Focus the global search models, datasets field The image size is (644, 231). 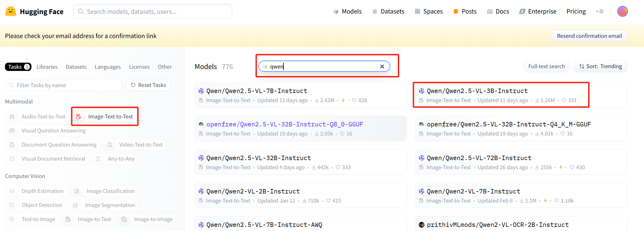pyautogui.click(x=153, y=11)
